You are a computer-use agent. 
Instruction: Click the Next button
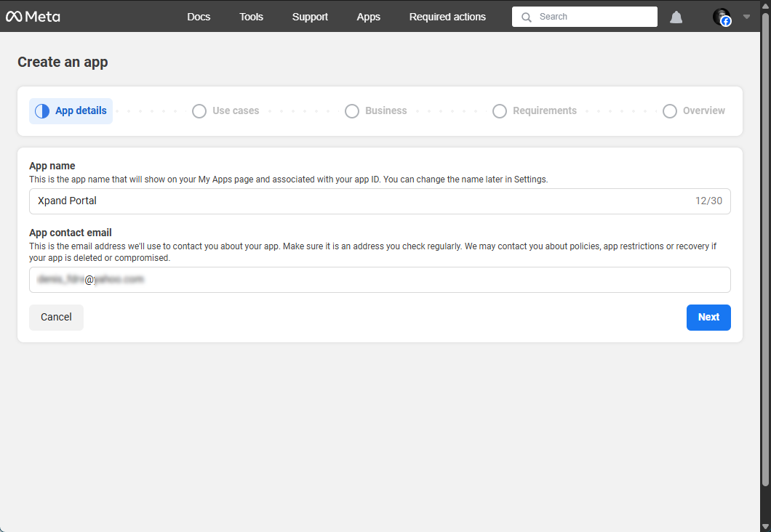(x=708, y=318)
